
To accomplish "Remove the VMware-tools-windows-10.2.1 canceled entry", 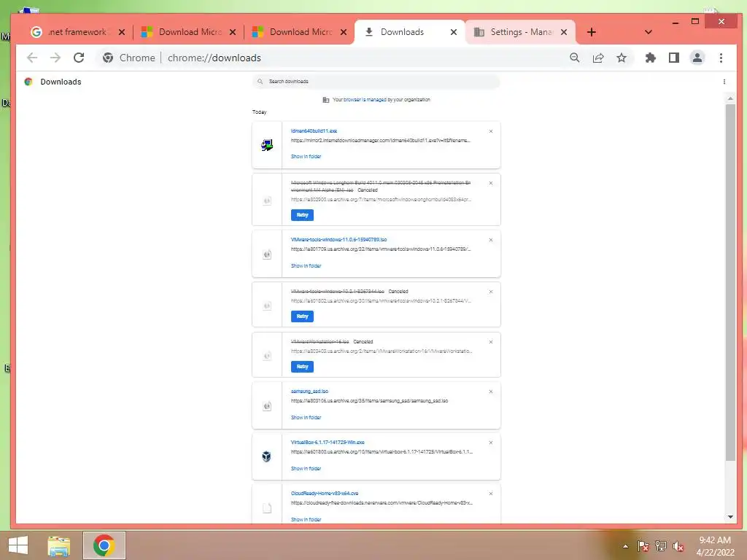I will click(491, 292).
